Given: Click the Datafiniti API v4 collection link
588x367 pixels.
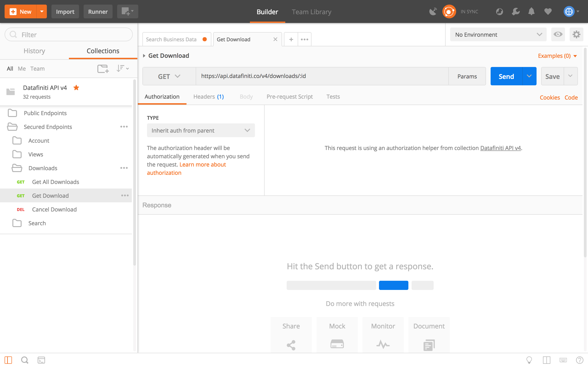Looking at the screenshot, I should (45, 88).
